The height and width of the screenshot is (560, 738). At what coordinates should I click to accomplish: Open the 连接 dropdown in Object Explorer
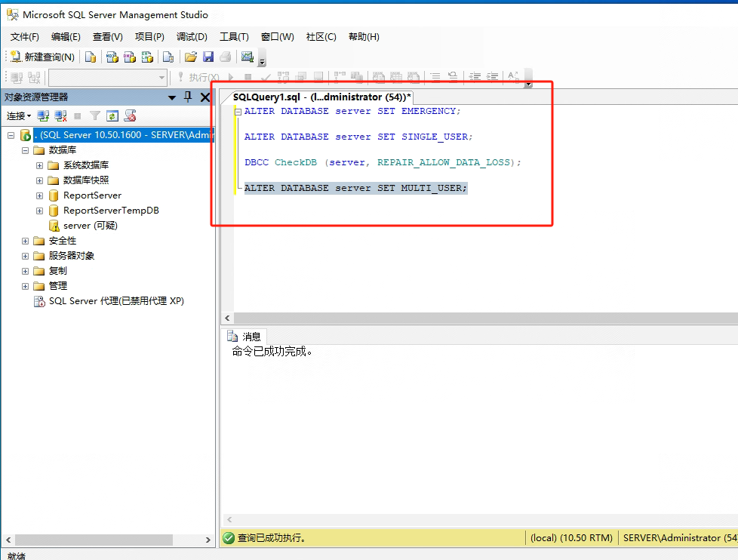pyautogui.click(x=19, y=115)
